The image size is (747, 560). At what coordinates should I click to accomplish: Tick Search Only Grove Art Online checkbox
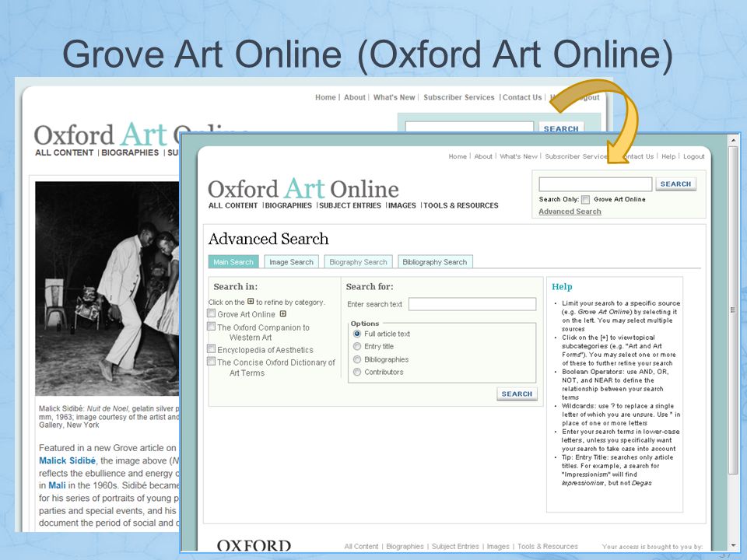[585, 200]
